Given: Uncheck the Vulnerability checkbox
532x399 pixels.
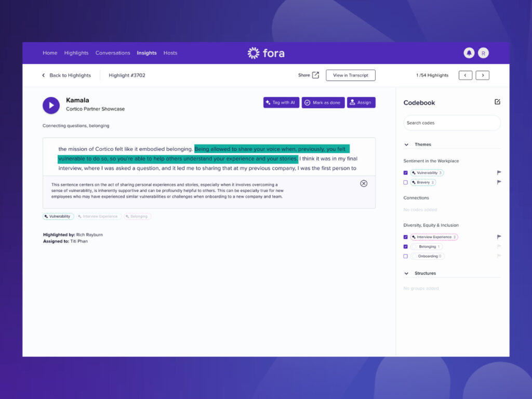Looking at the screenshot, I should point(405,172).
